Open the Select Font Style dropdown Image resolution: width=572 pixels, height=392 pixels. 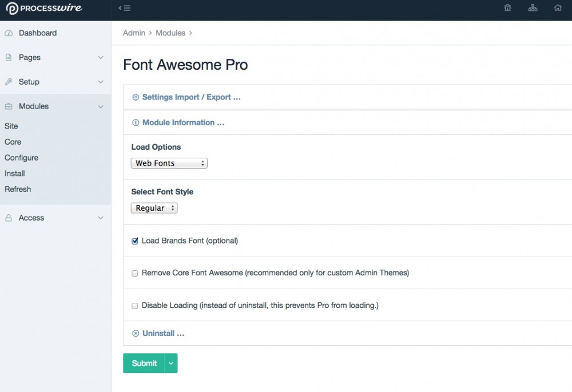click(154, 209)
